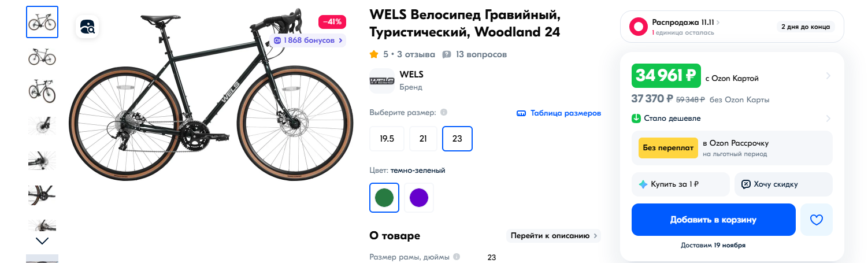This screenshot has height=263, width=868.
Task: Click the 'Хочу скидку' button
Action: pos(783,184)
